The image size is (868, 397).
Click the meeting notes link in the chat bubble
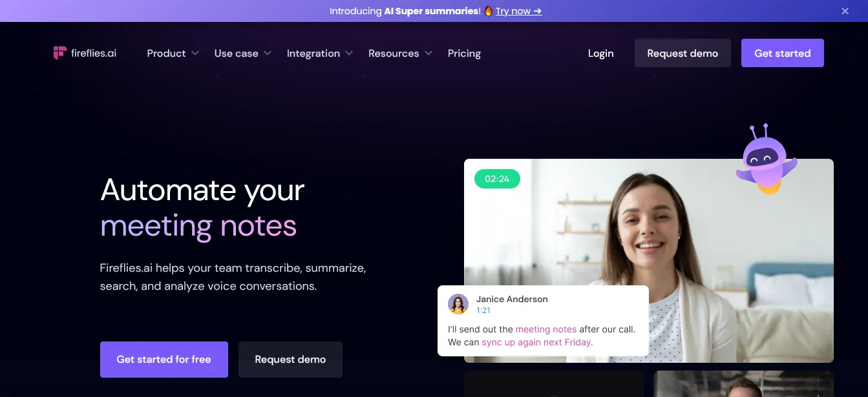pos(546,329)
